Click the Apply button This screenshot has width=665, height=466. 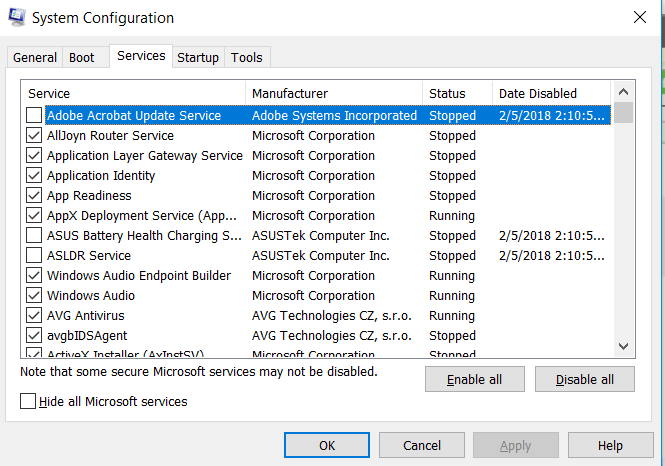[x=516, y=445]
